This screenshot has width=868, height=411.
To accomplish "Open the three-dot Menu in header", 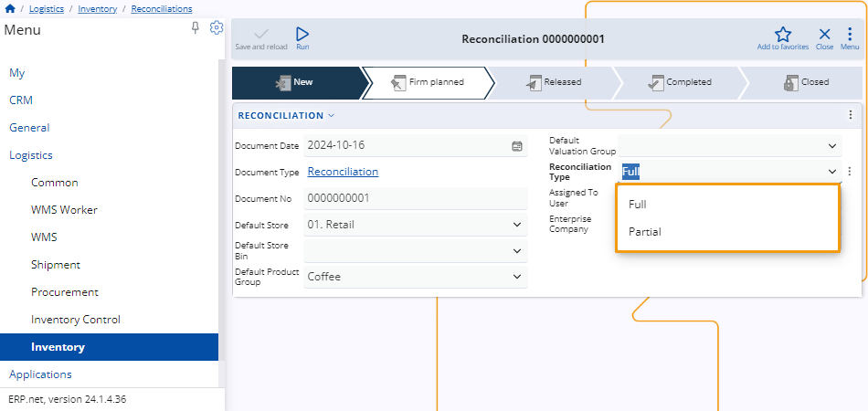I will point(850,38).
